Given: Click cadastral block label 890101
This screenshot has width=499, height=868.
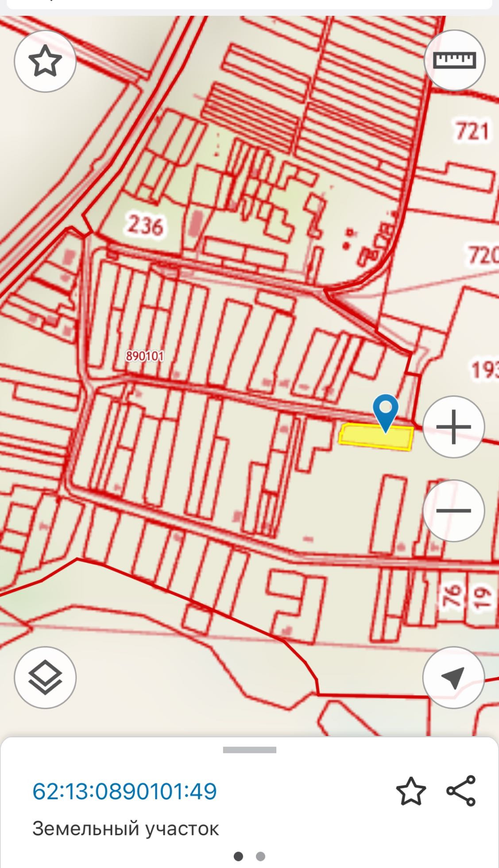Looking at the screenshot, I should pos(145,356).
